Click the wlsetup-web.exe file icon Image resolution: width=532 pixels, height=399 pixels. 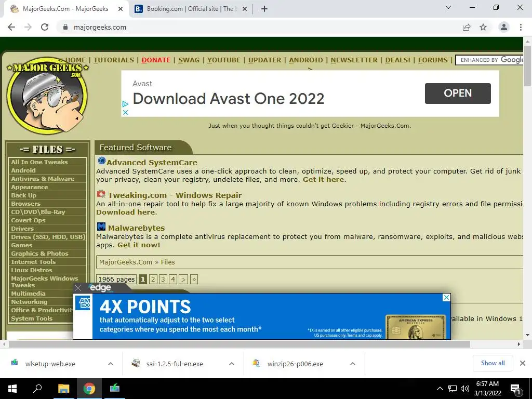tap(14, 363)
